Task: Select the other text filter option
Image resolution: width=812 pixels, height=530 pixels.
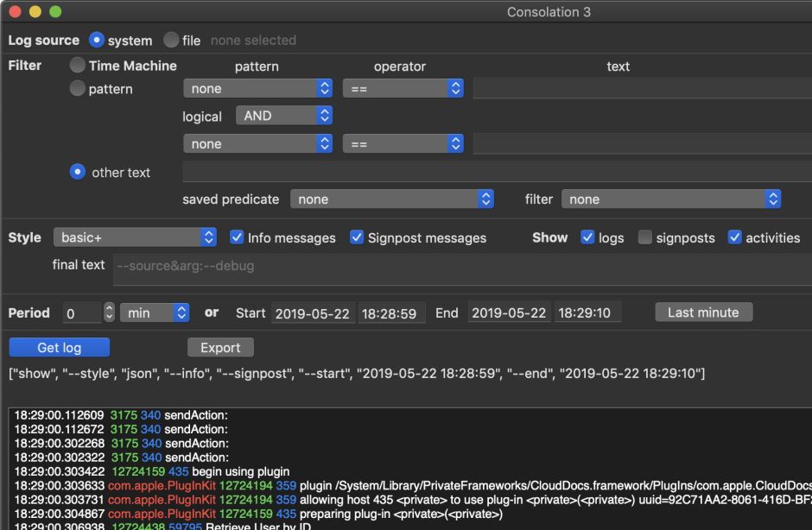Action: pyautogui.click(x=78, y=172)
